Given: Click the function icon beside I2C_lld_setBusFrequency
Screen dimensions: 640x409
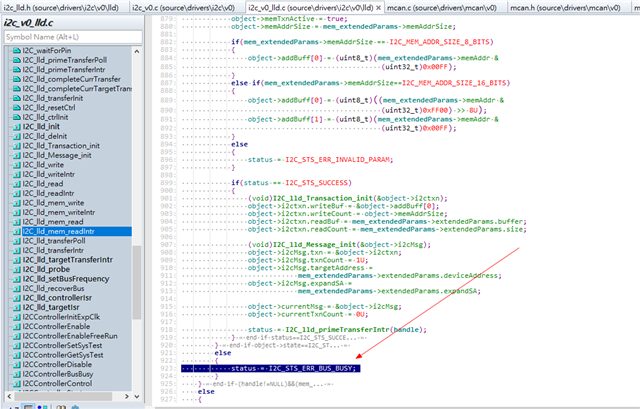Looking at the screenshot, I should click(17, 279).
